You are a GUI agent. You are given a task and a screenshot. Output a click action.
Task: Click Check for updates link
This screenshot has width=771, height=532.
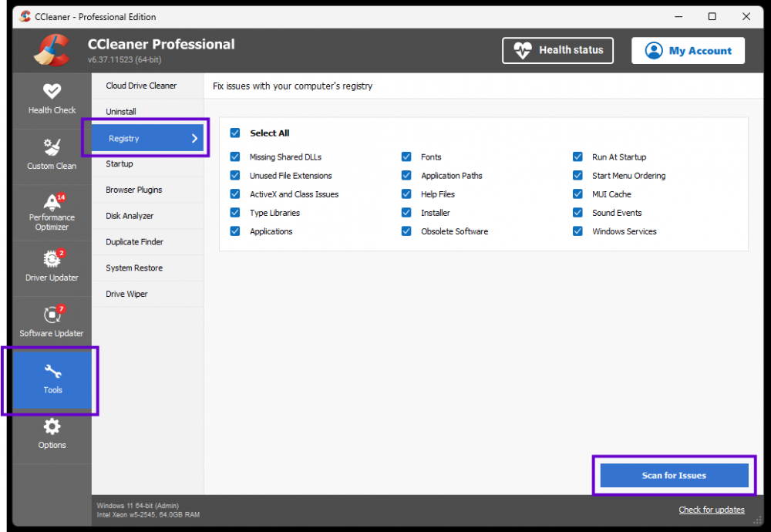[x=712, y=510]
